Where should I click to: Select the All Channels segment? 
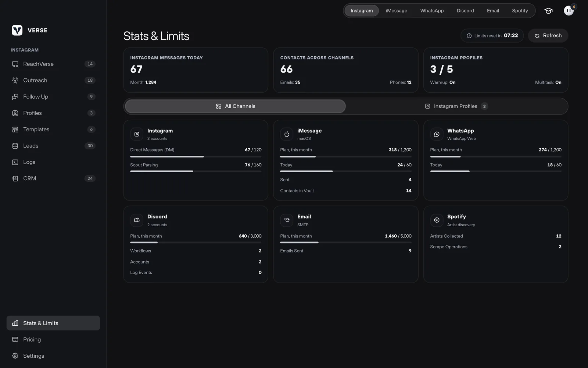235,106
